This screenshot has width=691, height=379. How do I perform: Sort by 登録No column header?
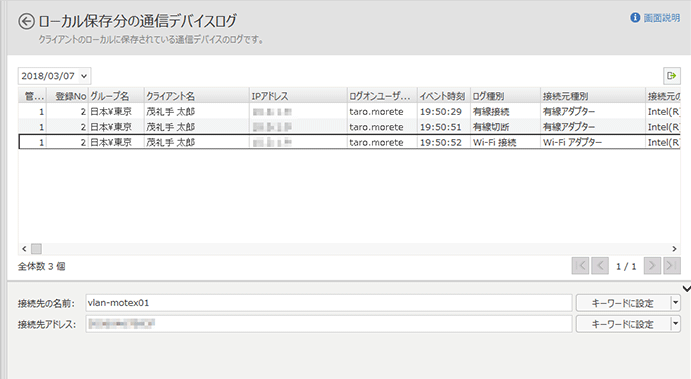pyautogui.click(x=66, y=96)
